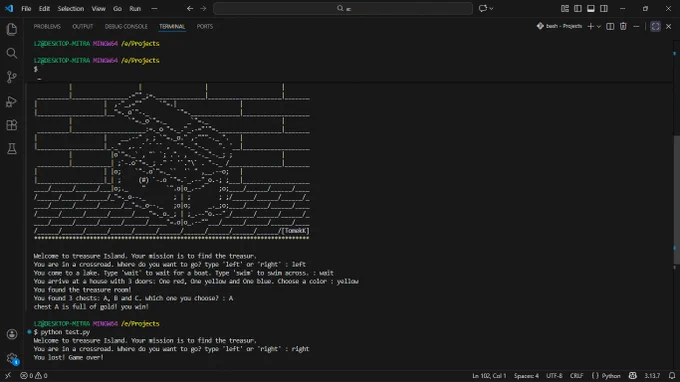
Task: Toggle the highlighted frame icon in panel toolbar
Action: [x=655, y=26]
